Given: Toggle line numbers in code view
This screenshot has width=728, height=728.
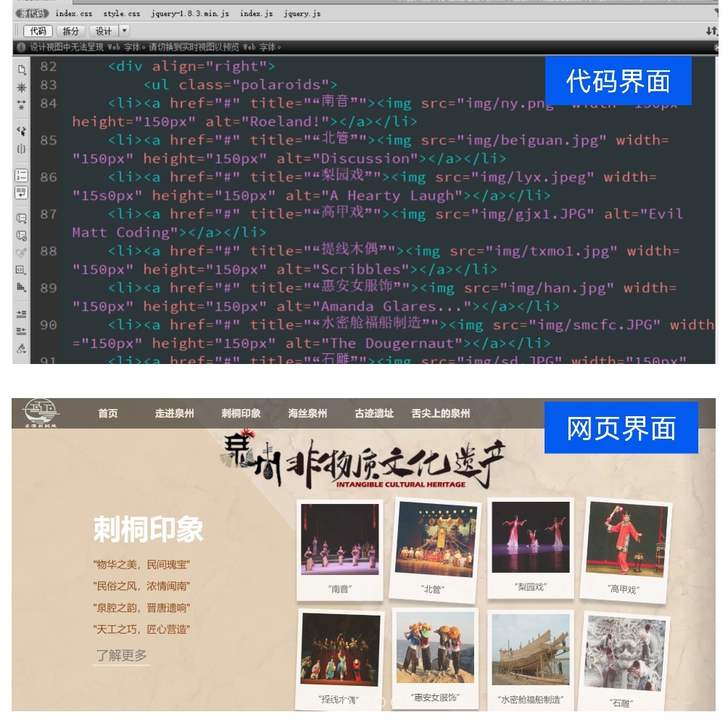Looking at the screenshot, I should click(x=22, y=175).
